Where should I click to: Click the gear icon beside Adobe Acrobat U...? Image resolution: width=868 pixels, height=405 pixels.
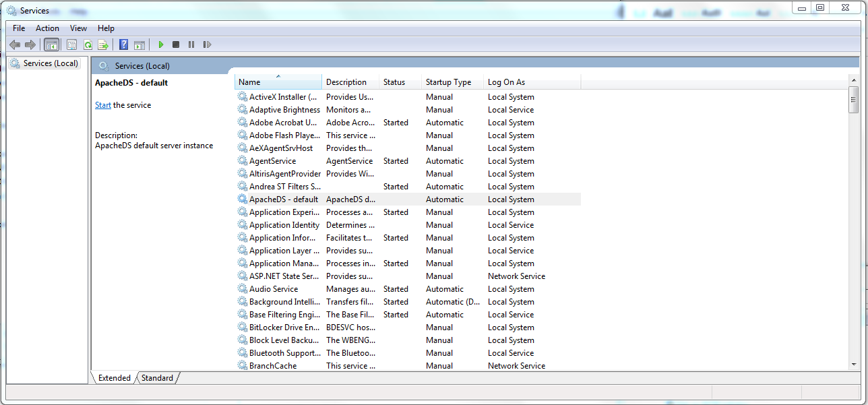243,123
